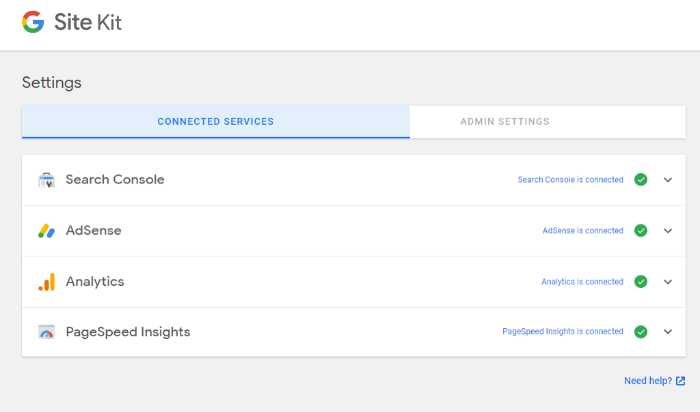Open the Need help? link

coord(648,381)
